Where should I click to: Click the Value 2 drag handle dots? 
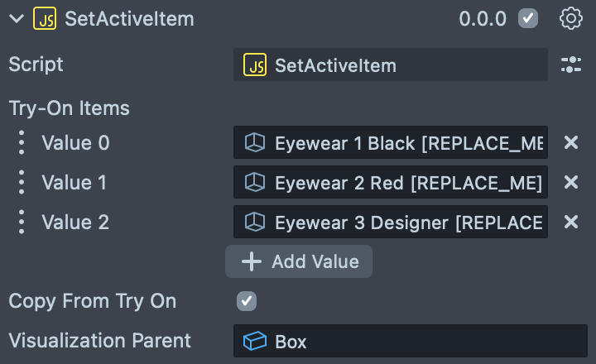point(22,222)
